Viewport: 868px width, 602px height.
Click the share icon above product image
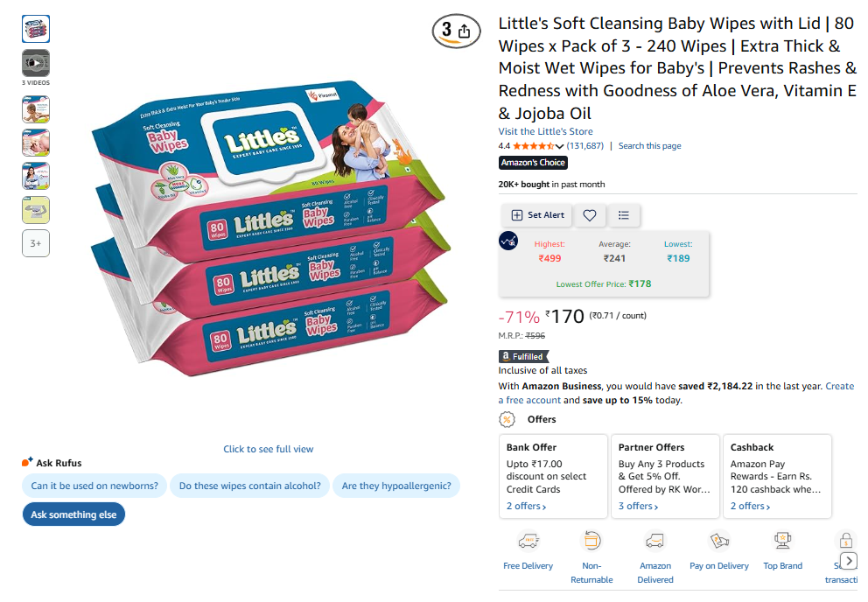pyautogui.click(x=464, y=31)
